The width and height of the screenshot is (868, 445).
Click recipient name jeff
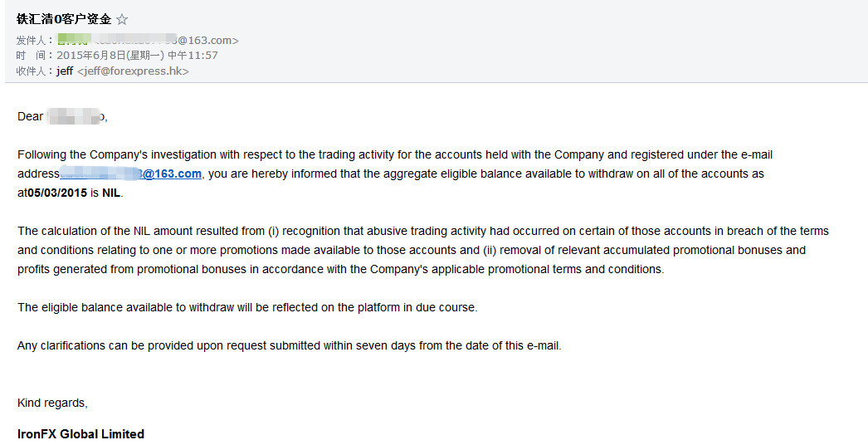point(65,71)
